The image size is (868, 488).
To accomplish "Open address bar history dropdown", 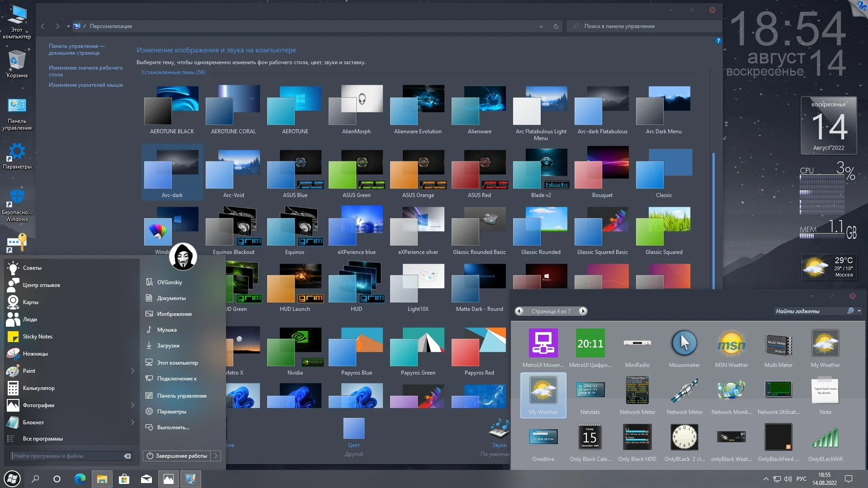I will point(541,26).
